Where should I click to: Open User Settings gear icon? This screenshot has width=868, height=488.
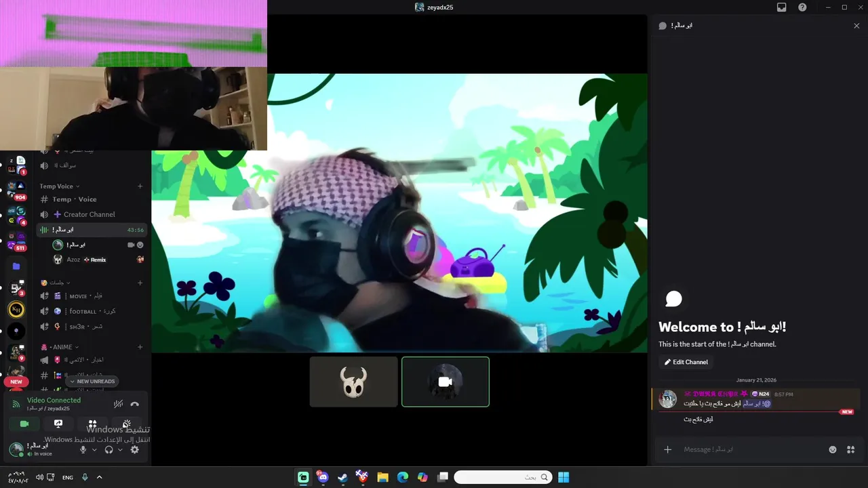click(135, 449)
